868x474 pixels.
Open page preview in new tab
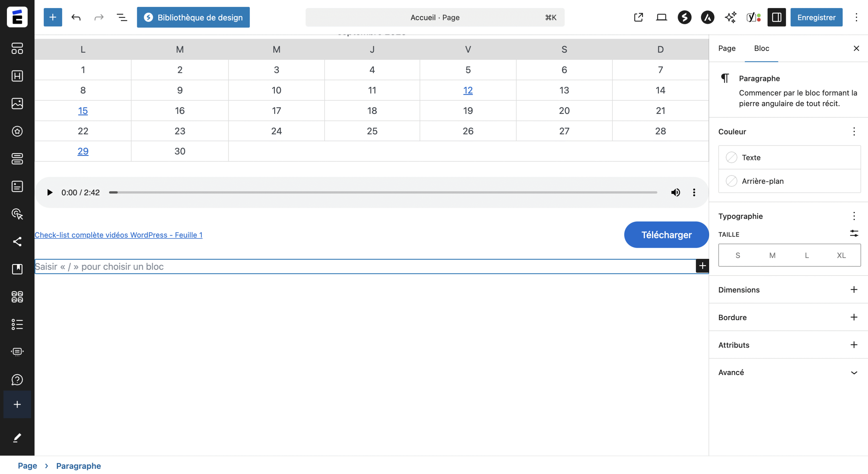pyautogui.click(x=638, y=17)
